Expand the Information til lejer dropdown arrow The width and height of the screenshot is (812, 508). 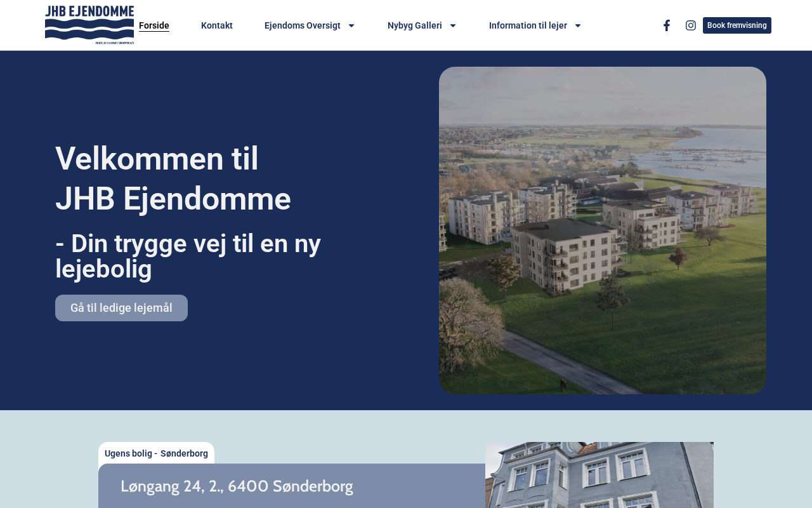[578, 25]
